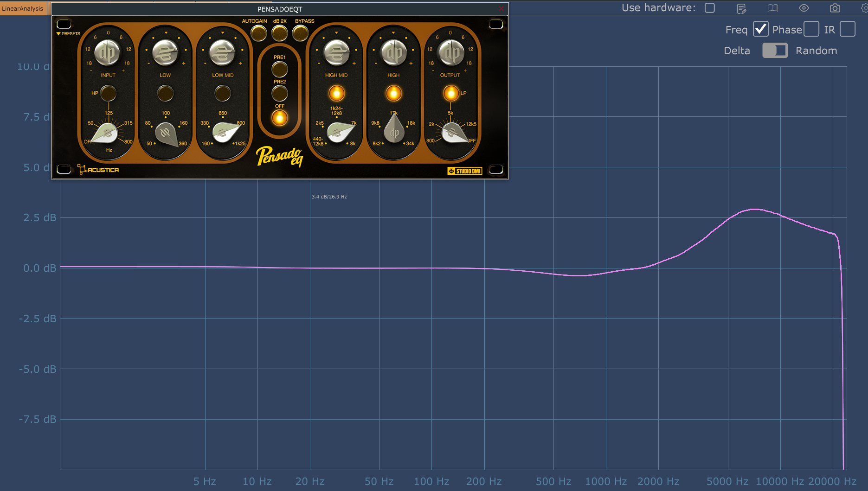
Task: Click the HIGH frequency selector pointer knob
Action: 394,128
